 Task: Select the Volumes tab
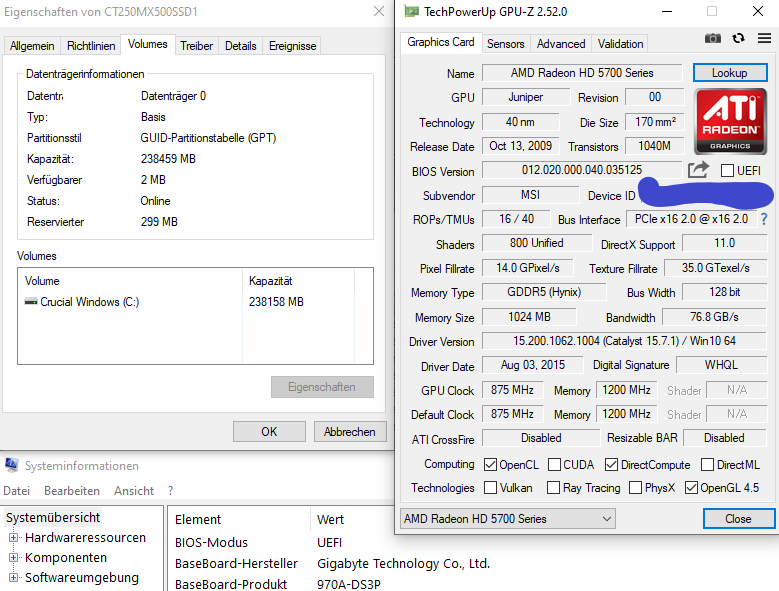point(148,44)
